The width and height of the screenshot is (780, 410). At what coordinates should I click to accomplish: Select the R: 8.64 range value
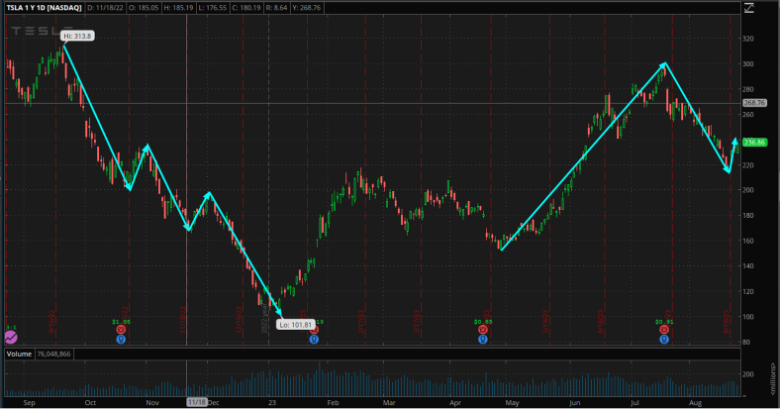point(277,8)
